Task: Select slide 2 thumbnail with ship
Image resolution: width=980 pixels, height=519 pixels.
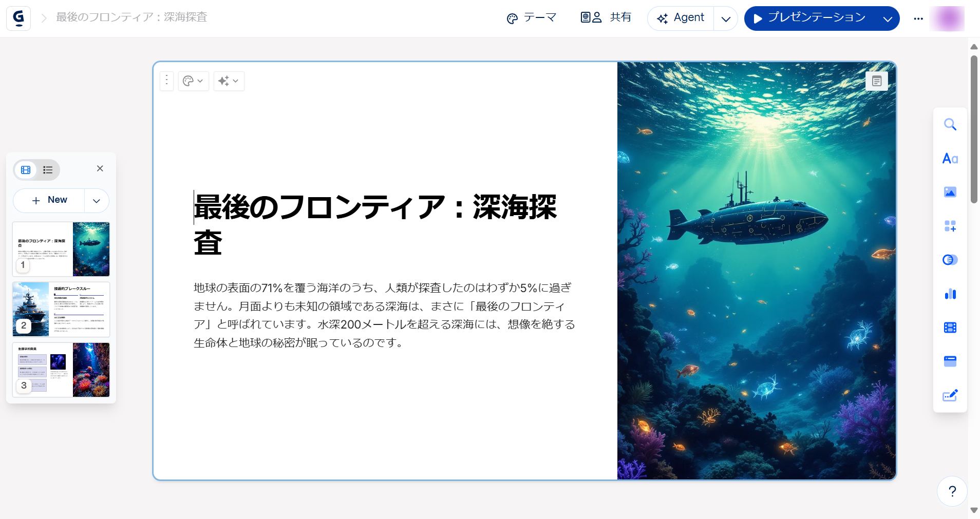Action: click(61, 309)
